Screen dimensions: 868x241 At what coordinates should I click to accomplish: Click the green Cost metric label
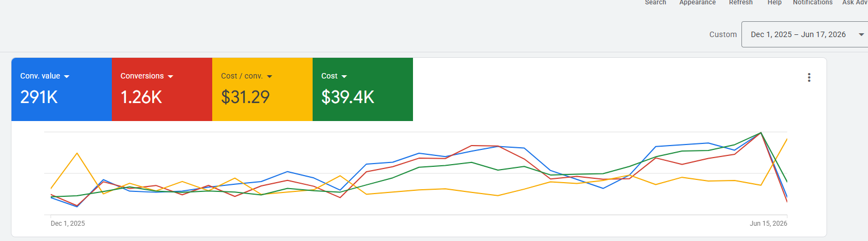pyautogui.click(x=330, y=76)
